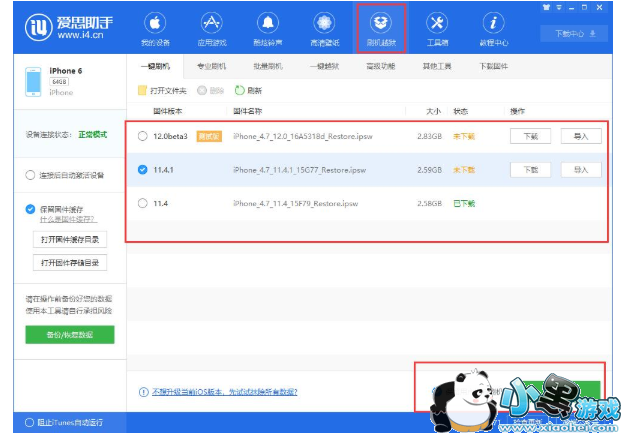Open the 我的设备 section via Apple icon
Image resolution: width=622 pixels, height=436 pixels.
click(155, 23)
